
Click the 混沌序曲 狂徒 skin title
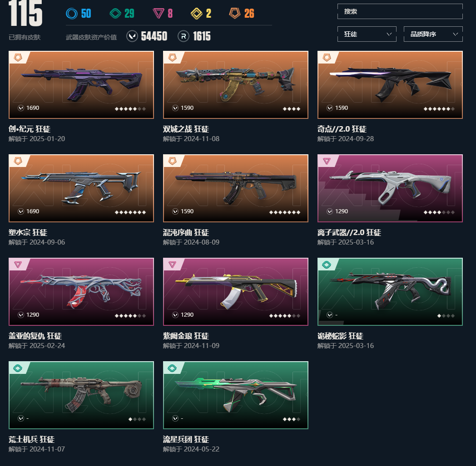186,232
